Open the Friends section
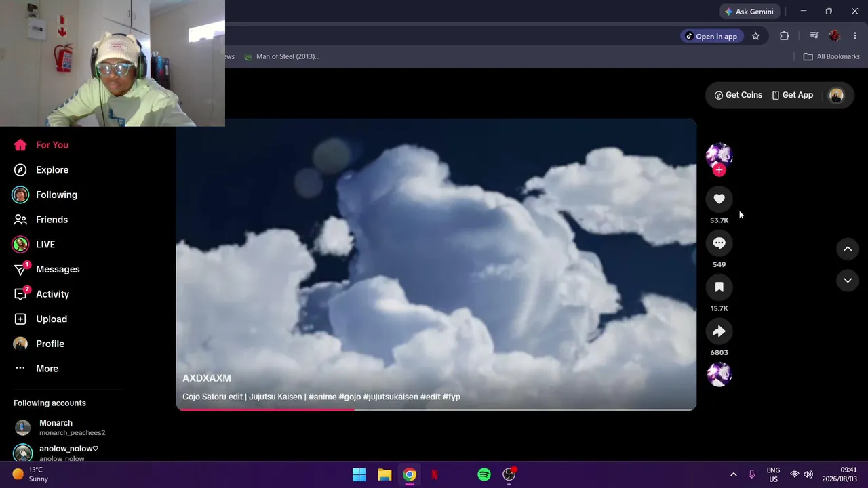Image resolution: width=868 pixels, height=488 pixels. coord(41,220)
